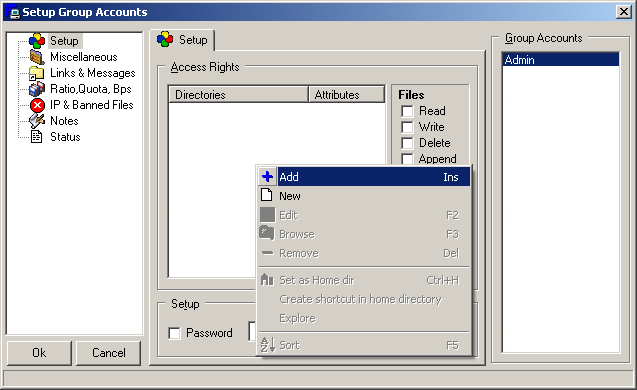This screenshot has width=637, height=390.
Task: Open Ratio,Quota, Bps in the tree
Action: (91, 89)
